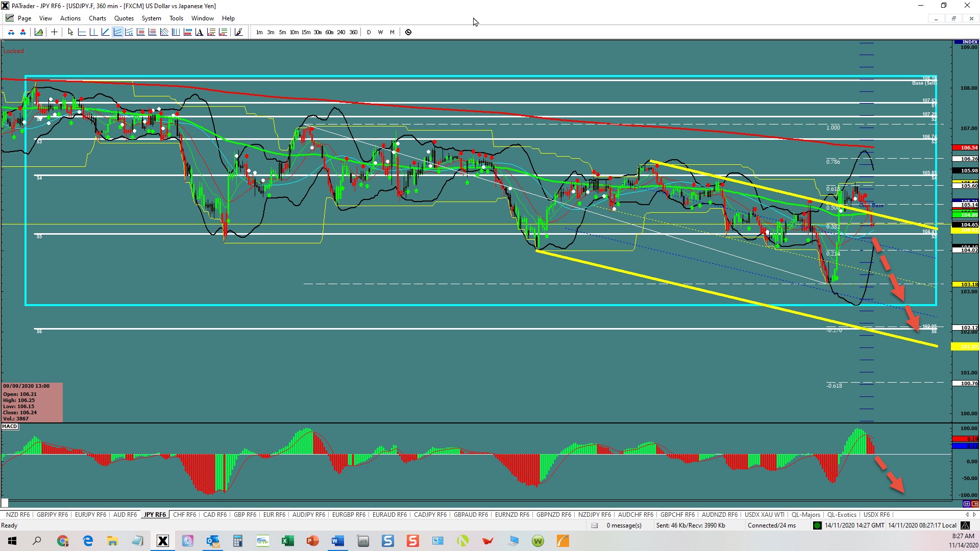Select the arrow pointer tool
The height and width of the screenshot is (551, 980).
click(70, 32)
